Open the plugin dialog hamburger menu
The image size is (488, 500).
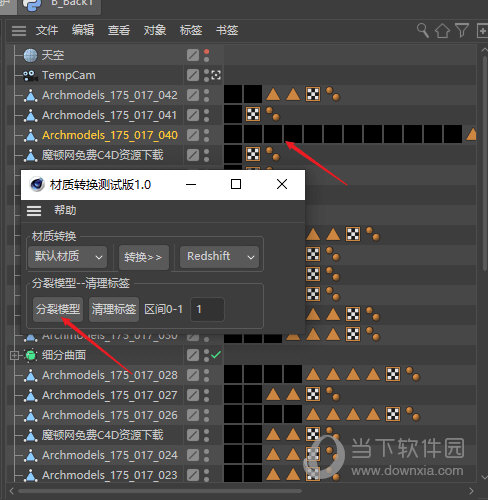pos(34,211)
